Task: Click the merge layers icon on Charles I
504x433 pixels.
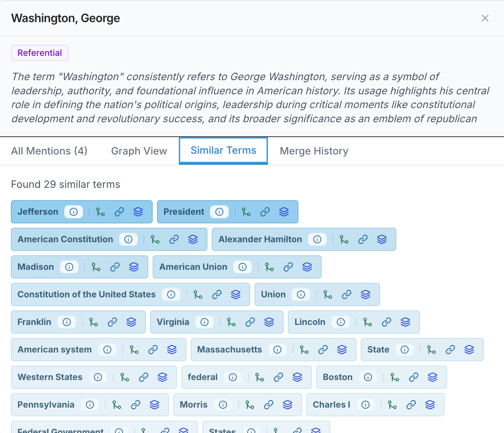Action: click(x=430, y=405)
